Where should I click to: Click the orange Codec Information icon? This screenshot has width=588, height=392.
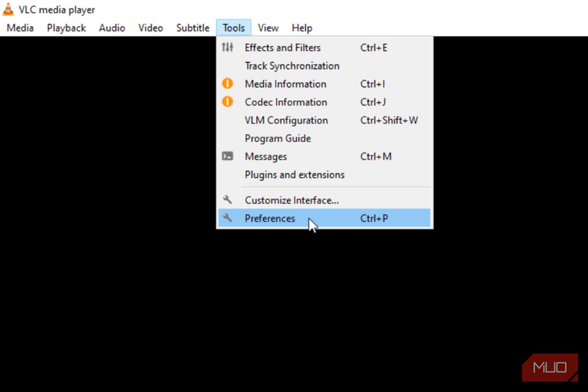227,102
